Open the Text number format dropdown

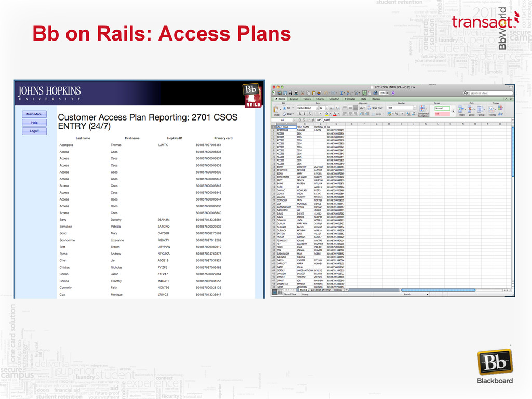click(x=415, y=108)
